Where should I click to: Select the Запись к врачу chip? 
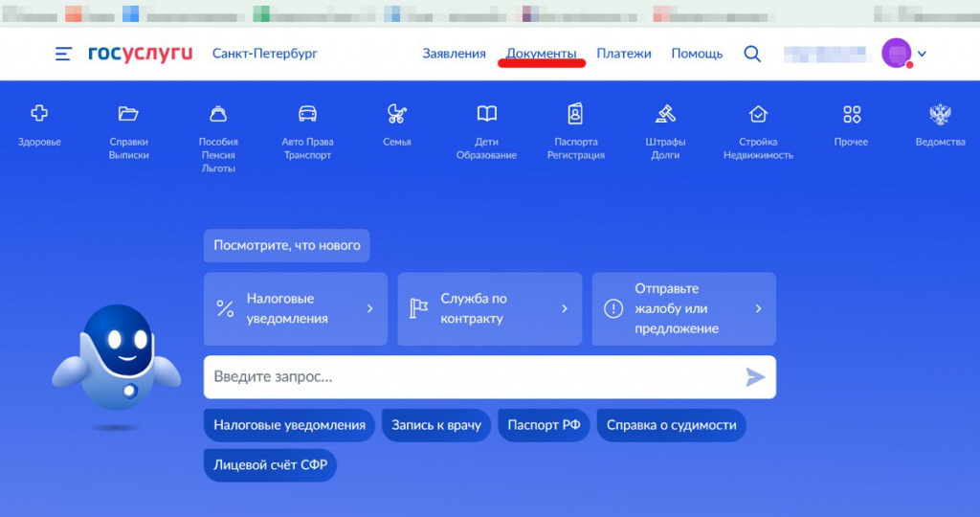pos(436,425)
